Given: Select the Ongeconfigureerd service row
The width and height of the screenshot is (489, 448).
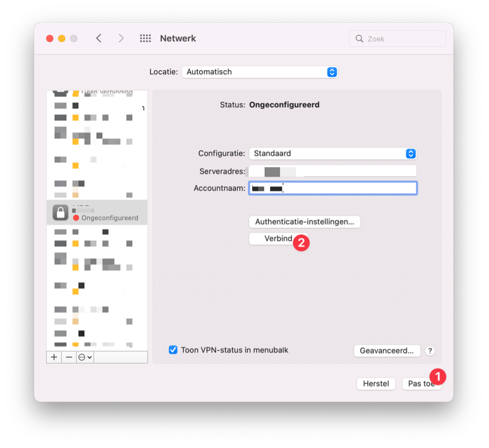Looking at the screenshot, I should pos(97,213).
